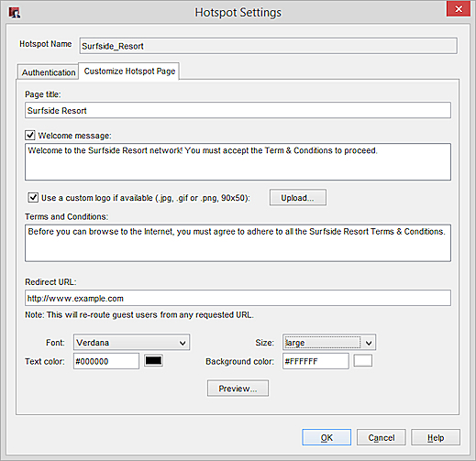The width and height of the screenshot is (476, 461).
Task: Click the Text color hex field
Action: point(106,361)
